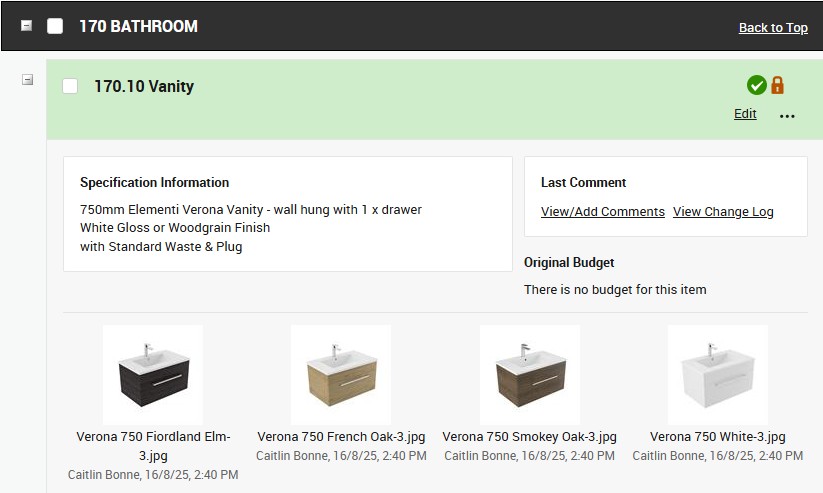This screenshot has width=823, height=493.
Task: Click the Verona 750 White-3.jpg filename
Action: coord(717,437)
